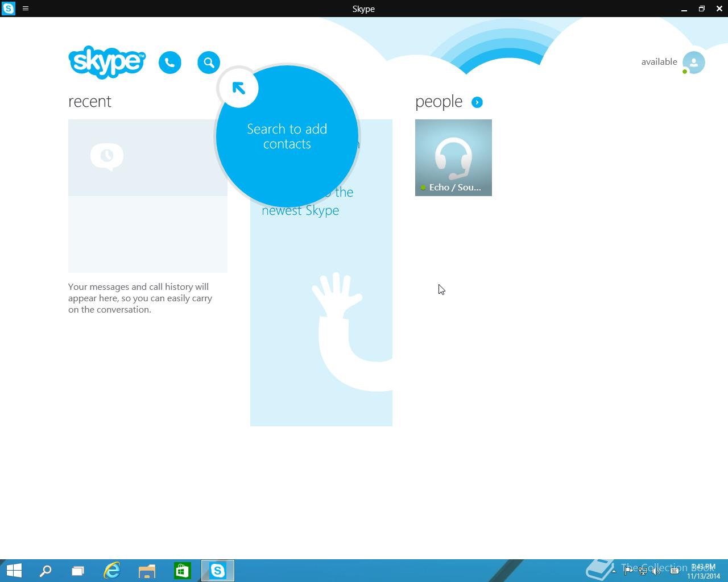728x582 pixels.
Task: Click the arrow circle on tip bubble
Action: coord(238,88)
